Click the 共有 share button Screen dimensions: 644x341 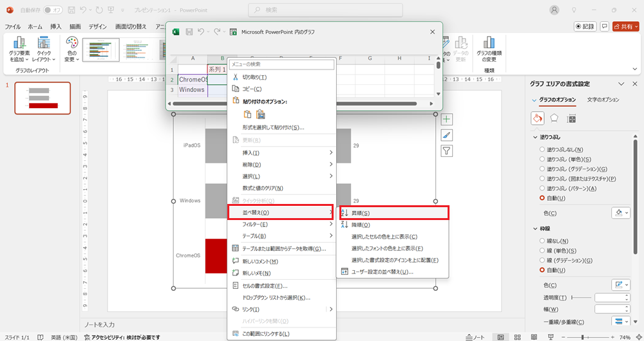626,26
